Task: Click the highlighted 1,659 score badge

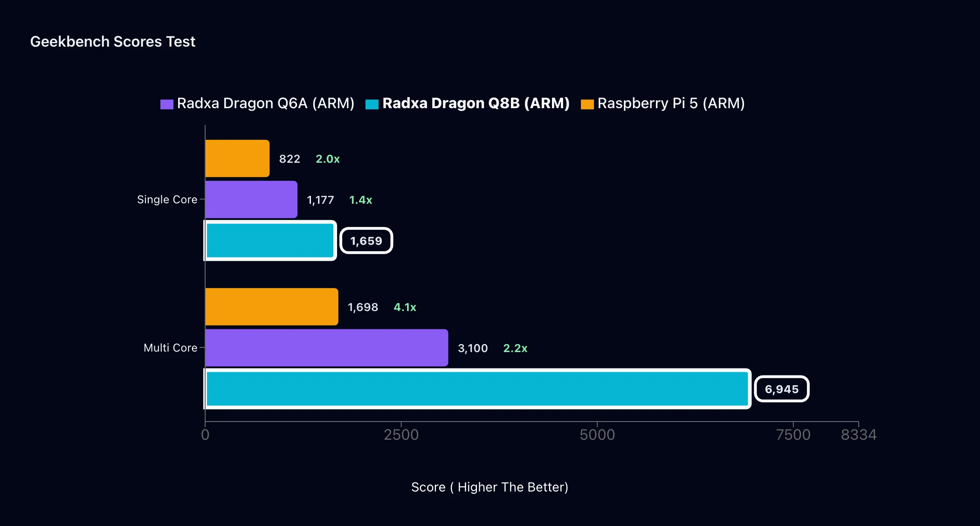Action: pyautogui.click(x=366, y=241)
